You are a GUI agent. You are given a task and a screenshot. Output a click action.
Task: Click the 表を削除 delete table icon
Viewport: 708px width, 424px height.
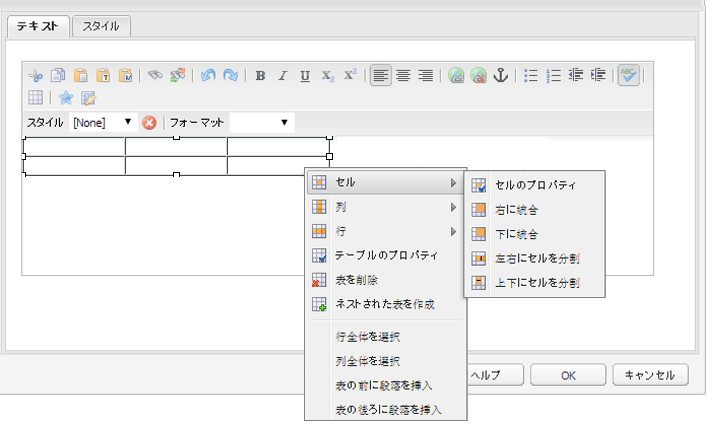pyautogui.click(x=319, y=280)
